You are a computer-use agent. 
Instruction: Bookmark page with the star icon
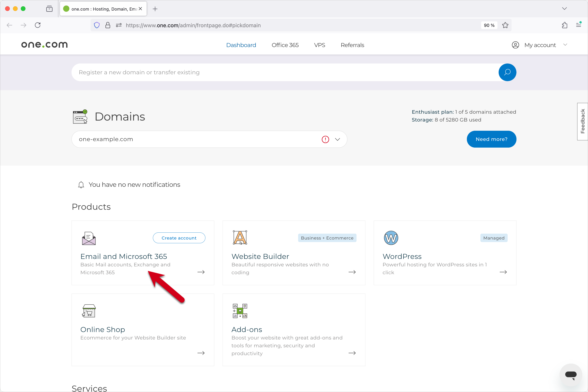(x=505, y=25)
